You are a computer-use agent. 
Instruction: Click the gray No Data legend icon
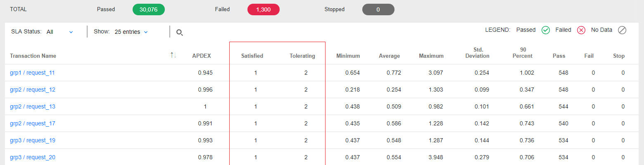(x=622, y=30)
